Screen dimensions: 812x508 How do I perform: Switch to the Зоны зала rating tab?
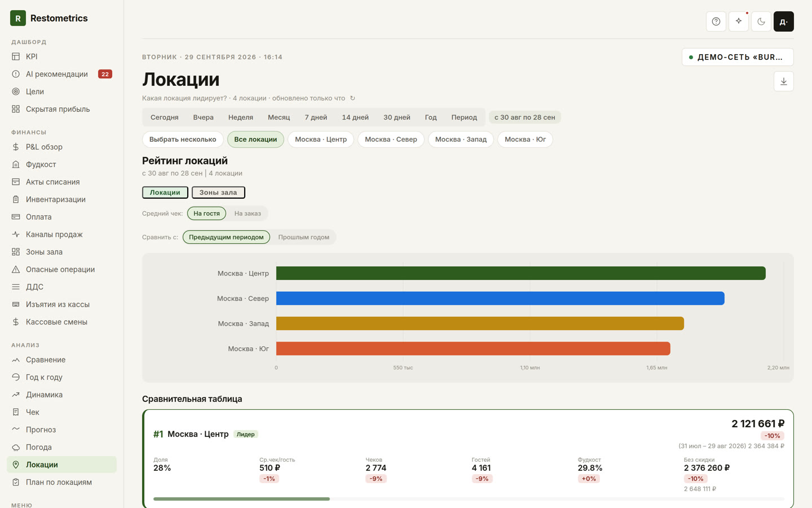pos(218,192)
